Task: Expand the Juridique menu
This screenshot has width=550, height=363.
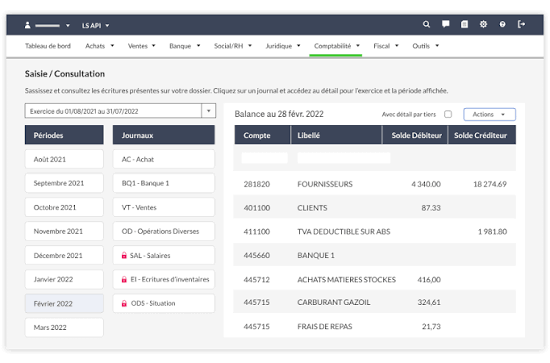Action: point(283,46)
